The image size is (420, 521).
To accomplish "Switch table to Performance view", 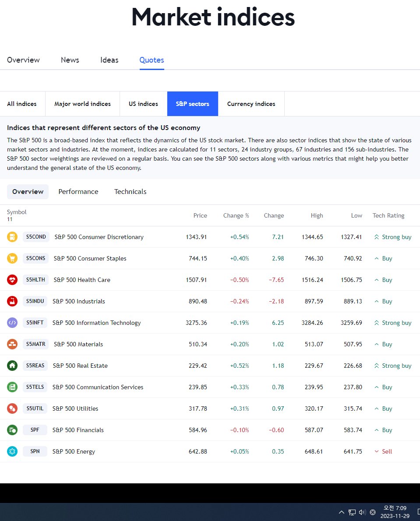I will tap(78, 192).
